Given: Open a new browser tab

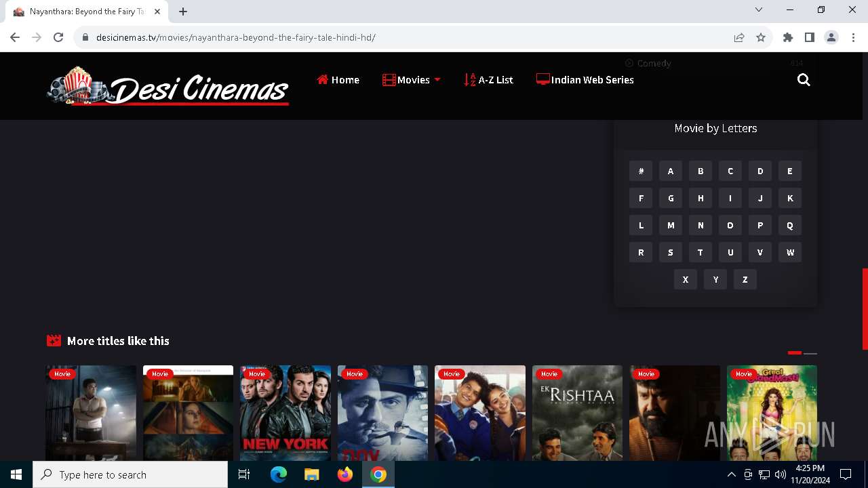Looking at the screenshot, I should click(x=183, y=12).
